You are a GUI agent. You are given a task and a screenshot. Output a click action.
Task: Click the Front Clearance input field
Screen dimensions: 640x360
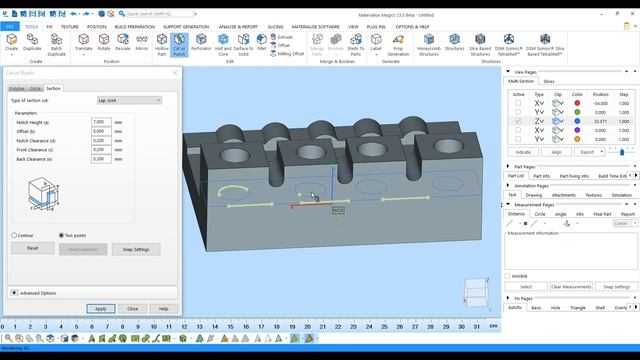101,150
